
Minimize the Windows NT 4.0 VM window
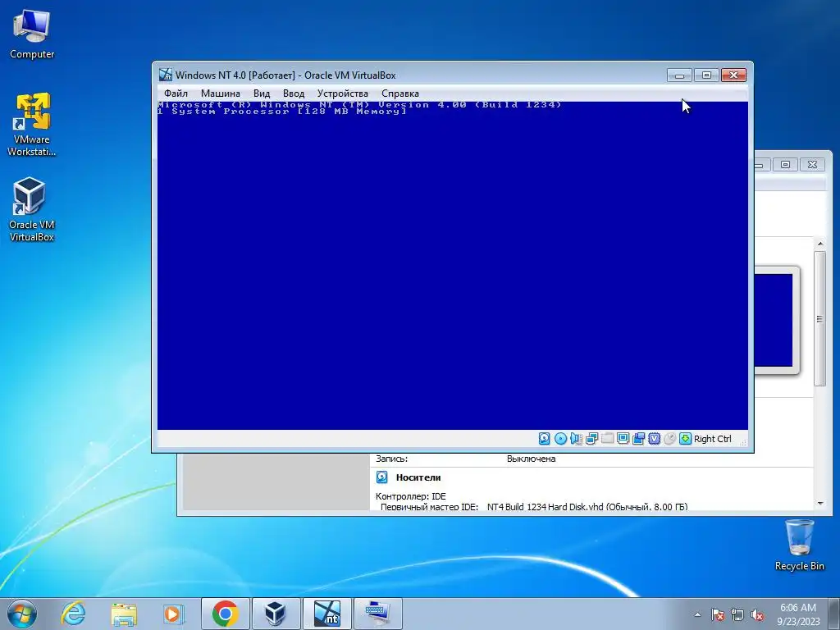click(679, 75)
